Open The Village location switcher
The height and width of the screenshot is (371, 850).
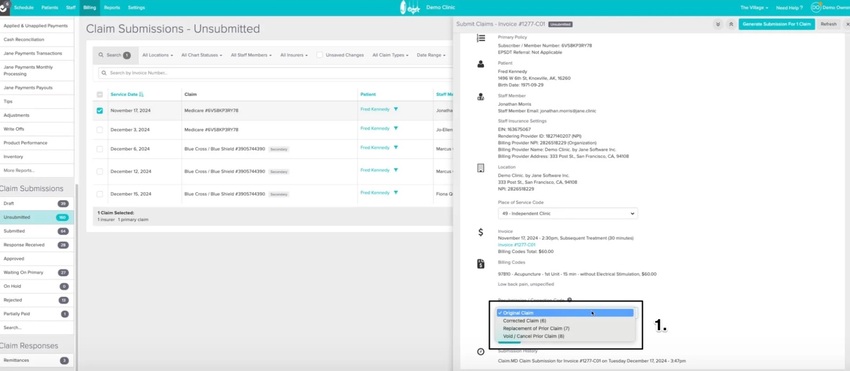click(754, 8)
